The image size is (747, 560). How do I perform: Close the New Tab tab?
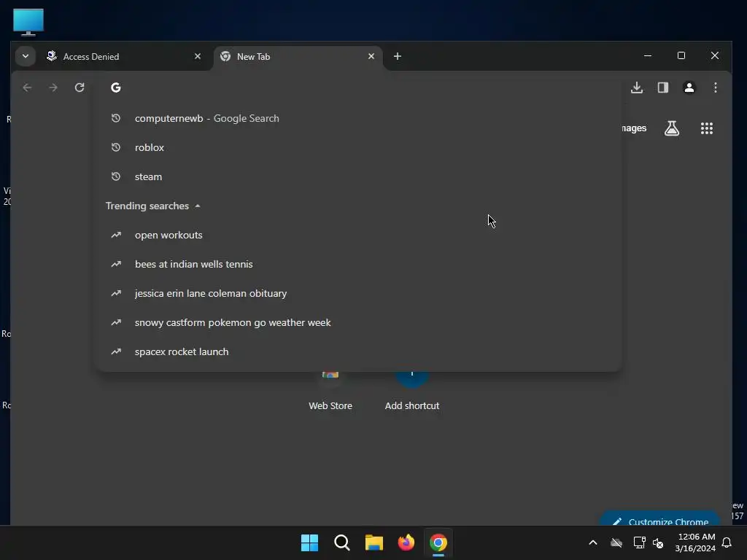coord(371,56)
